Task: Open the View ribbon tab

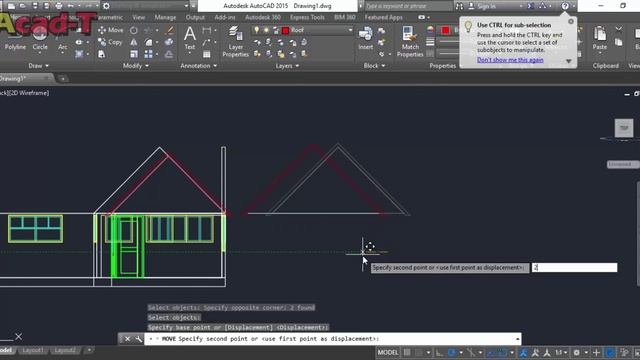Action: [x=138, y=17]
